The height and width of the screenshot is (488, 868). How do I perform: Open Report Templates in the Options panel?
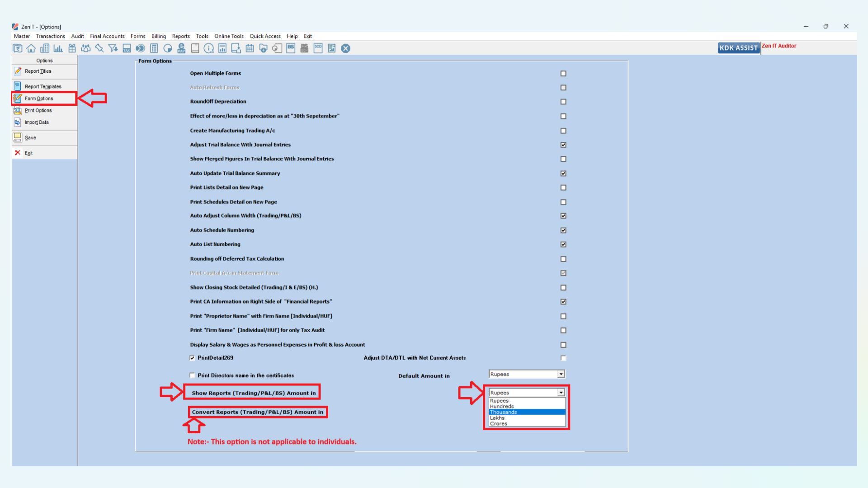(44, 86)
